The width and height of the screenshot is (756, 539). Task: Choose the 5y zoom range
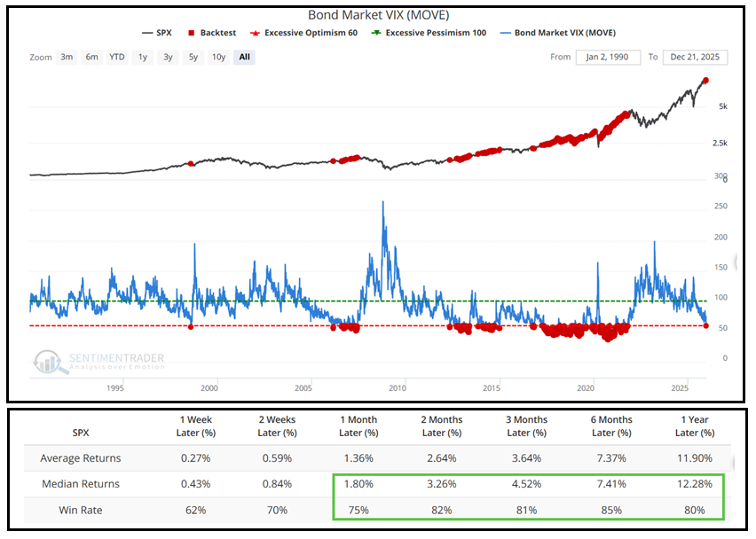point(192,57)
